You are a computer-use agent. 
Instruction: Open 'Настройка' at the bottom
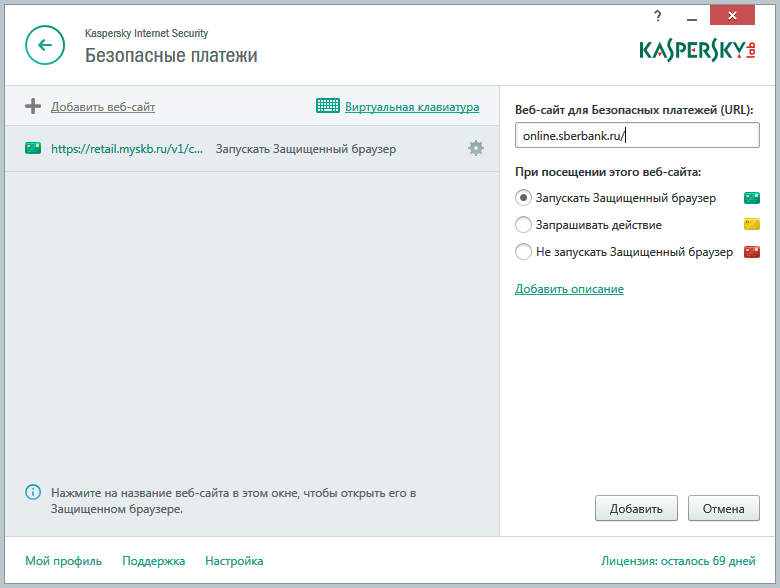click(x=234, y=561)
